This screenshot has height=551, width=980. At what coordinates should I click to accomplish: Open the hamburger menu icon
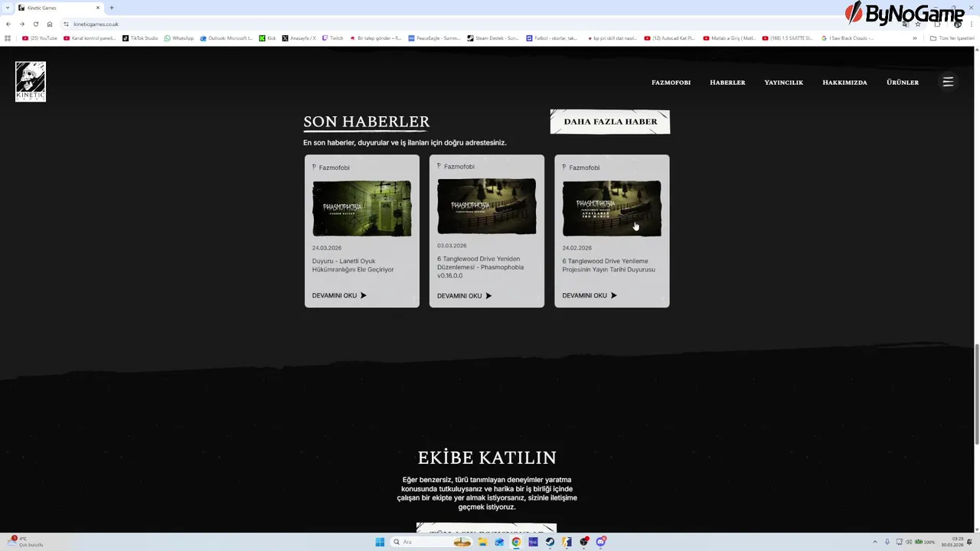[x=948, y=82]
